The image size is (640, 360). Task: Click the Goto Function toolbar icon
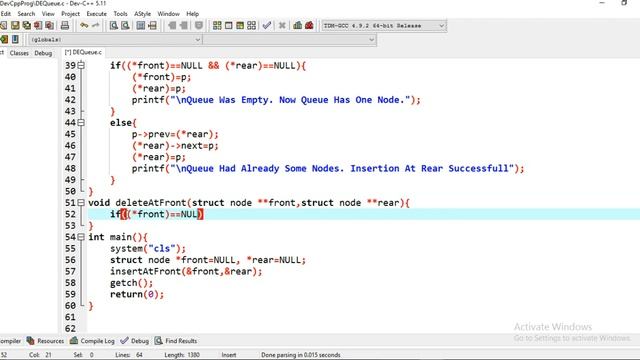141,26
